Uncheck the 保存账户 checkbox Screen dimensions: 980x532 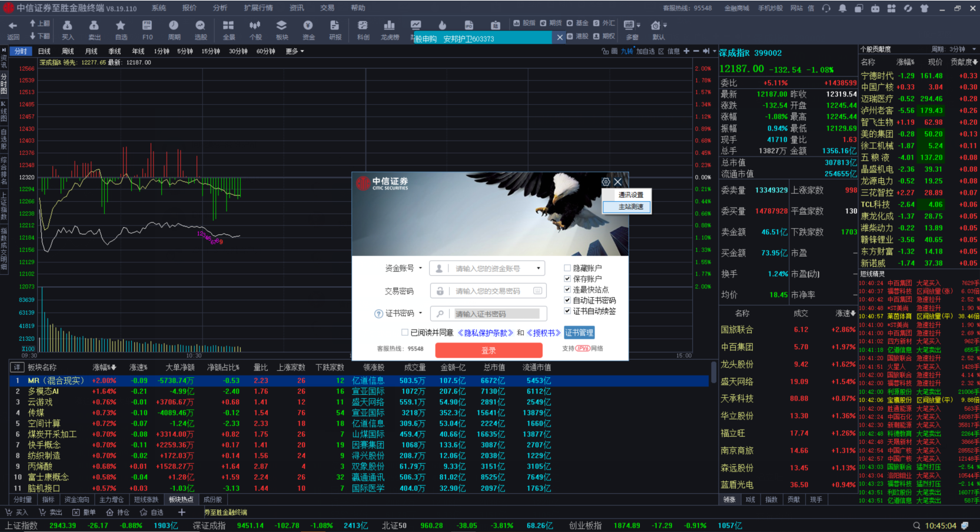tap(567, 278)
